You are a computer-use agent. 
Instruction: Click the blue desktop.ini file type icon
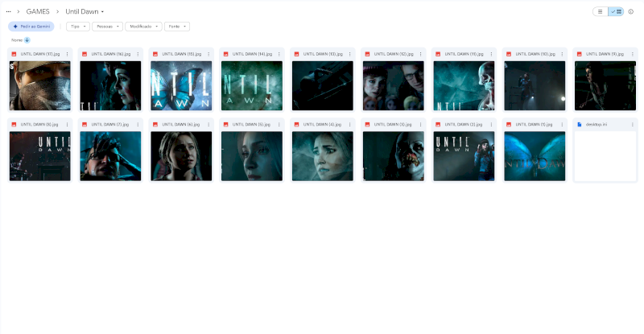[x=579, y=125]
